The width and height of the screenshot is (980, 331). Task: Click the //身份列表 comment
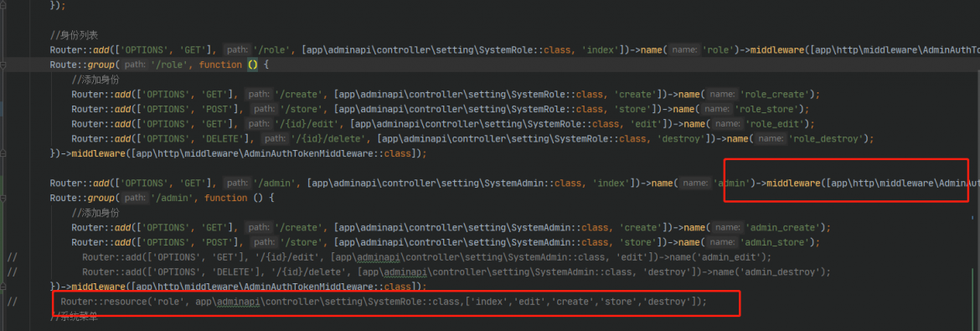point(75,35)
